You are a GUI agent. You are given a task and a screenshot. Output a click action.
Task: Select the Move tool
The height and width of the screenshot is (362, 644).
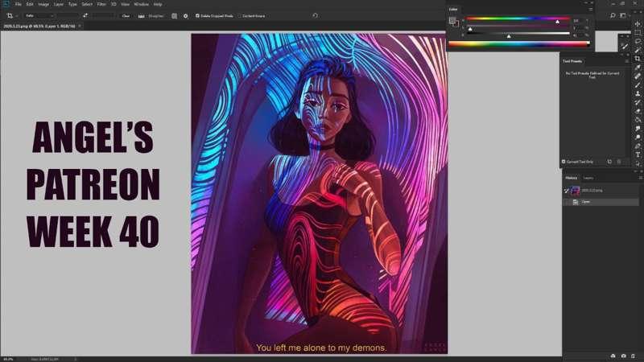tap(638, 24)
